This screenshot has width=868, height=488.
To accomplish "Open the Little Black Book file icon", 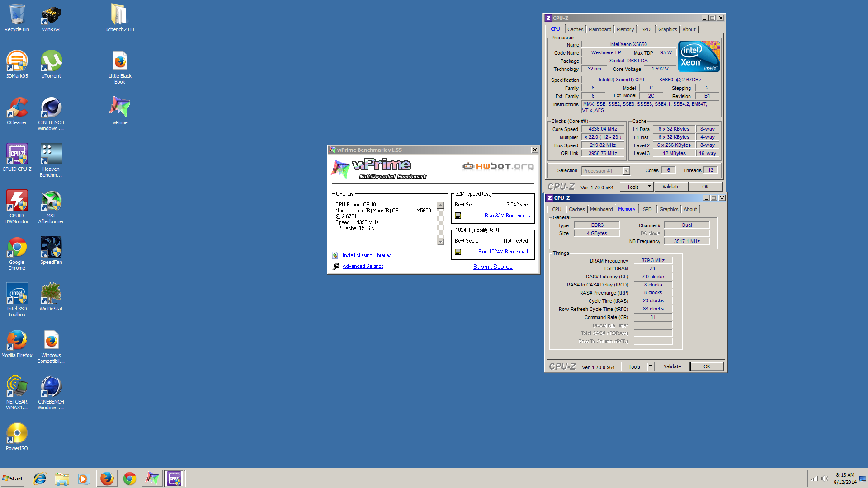I will (120, 67).
